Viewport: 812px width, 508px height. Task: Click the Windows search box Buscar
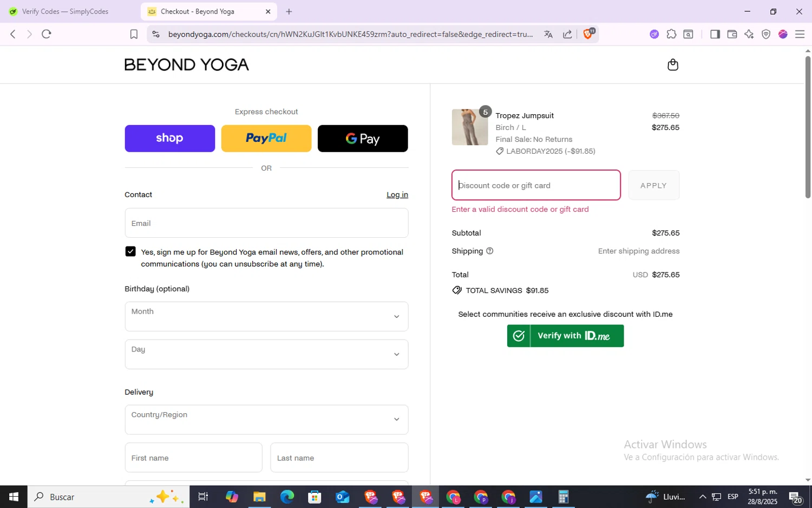coord(108,497)
